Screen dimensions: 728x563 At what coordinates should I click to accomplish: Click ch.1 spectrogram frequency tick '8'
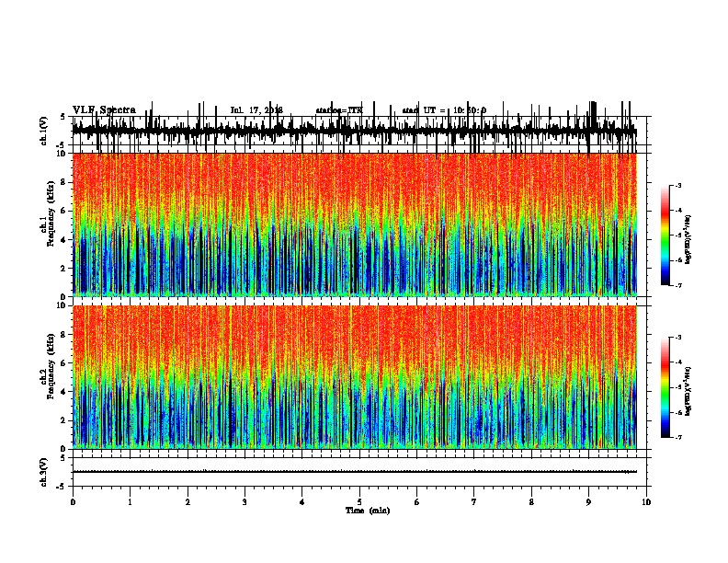[64, 182]
